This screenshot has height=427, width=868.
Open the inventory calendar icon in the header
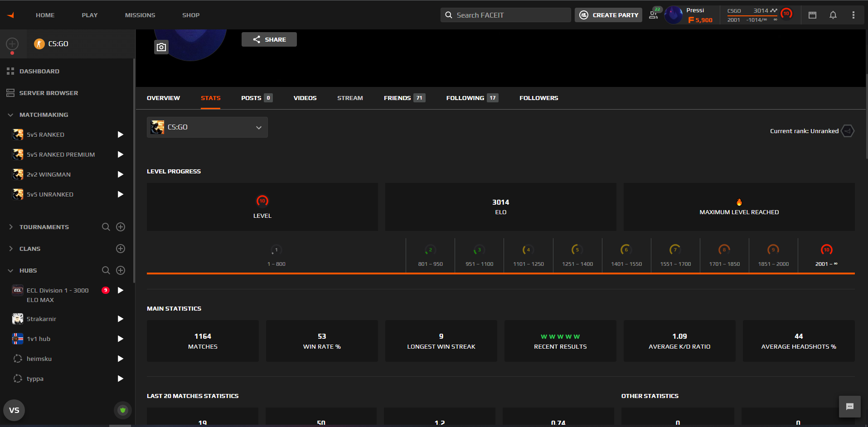812,15
